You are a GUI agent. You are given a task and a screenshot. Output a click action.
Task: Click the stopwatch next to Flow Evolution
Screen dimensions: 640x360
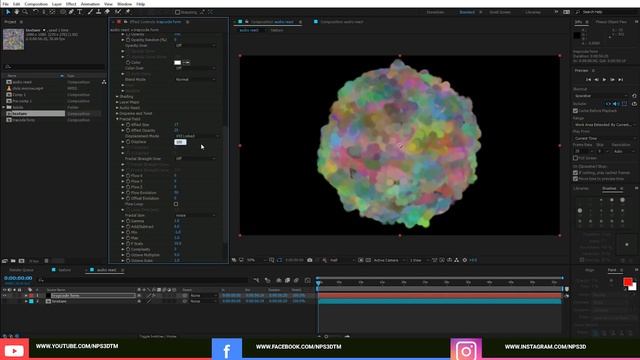coord(128,193)
